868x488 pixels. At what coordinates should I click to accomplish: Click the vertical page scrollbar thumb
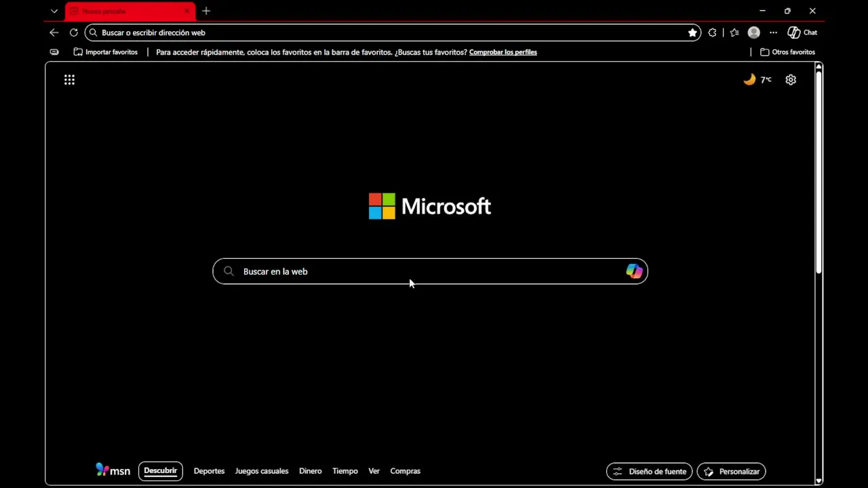tap(818, 173)
